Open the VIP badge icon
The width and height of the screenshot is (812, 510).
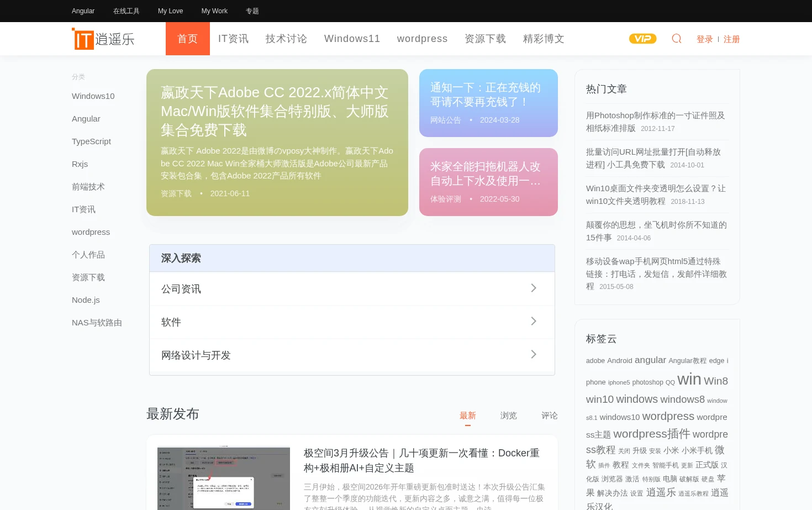(642, 39)
